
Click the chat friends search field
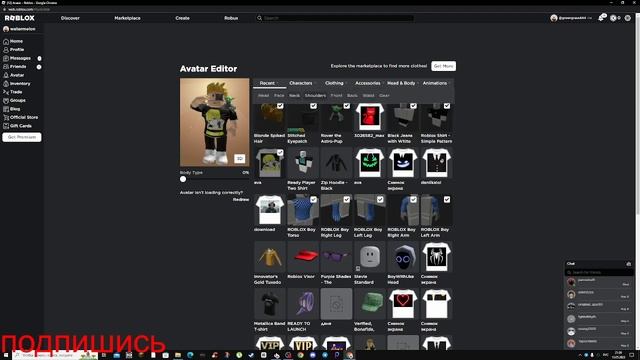click(599, 272)
